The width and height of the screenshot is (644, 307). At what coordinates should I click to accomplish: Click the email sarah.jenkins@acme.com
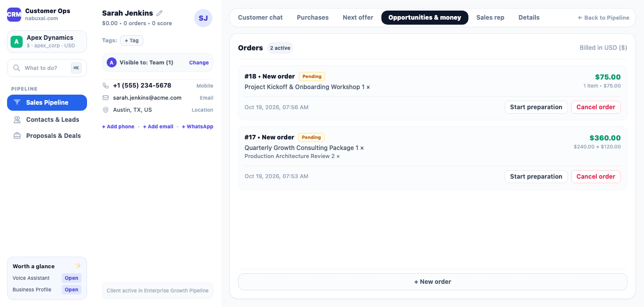point(147,98)
